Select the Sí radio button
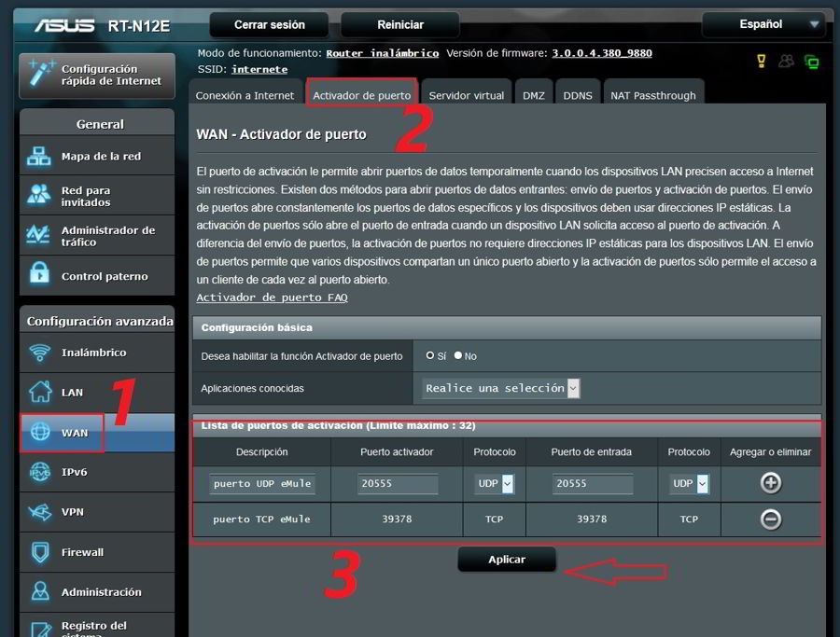 430,355
